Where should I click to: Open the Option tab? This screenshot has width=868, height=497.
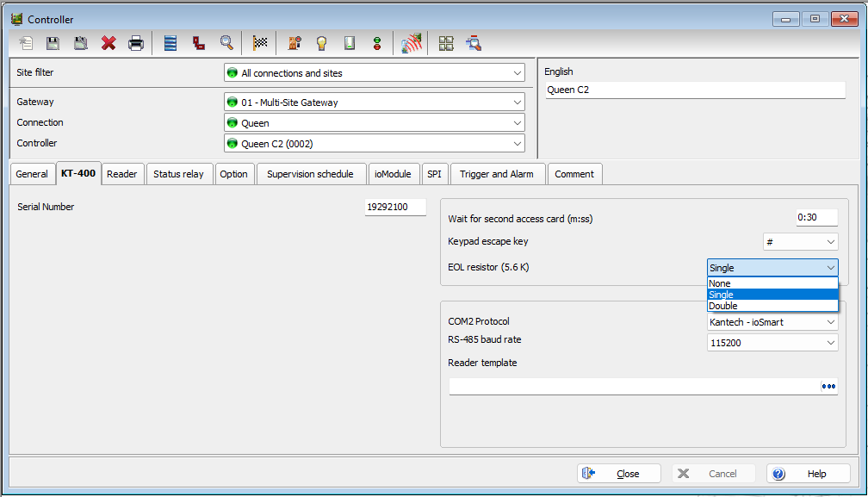pos(233,174)
